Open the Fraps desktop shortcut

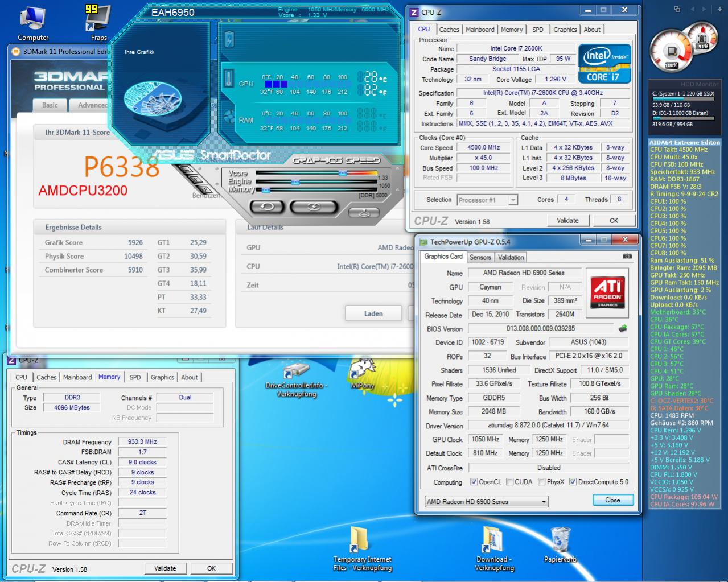(x=98, y=23)
